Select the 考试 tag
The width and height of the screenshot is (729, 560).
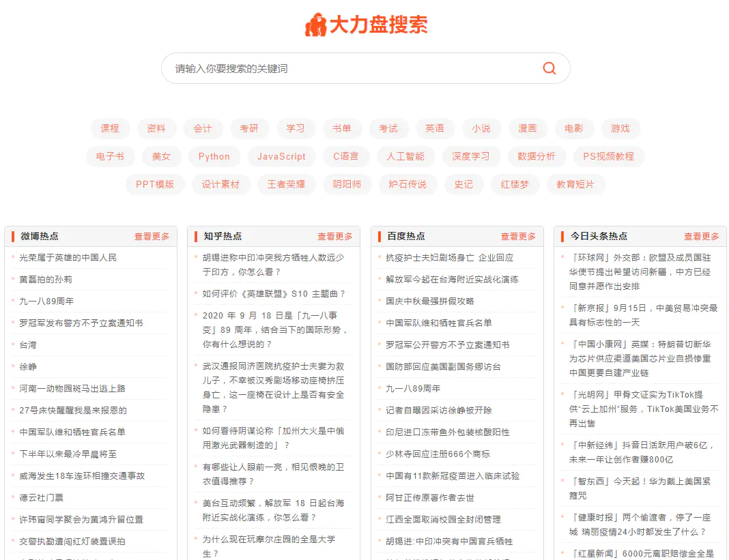click(388, 128)
